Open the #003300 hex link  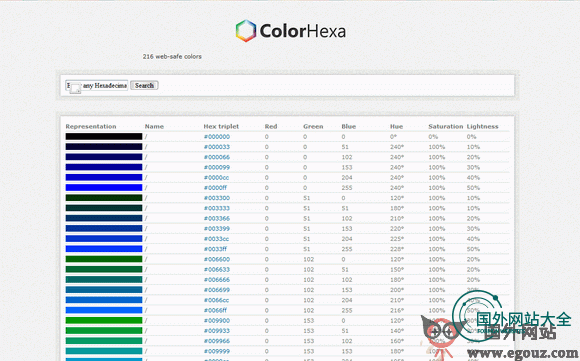click(x=217, y=198)
